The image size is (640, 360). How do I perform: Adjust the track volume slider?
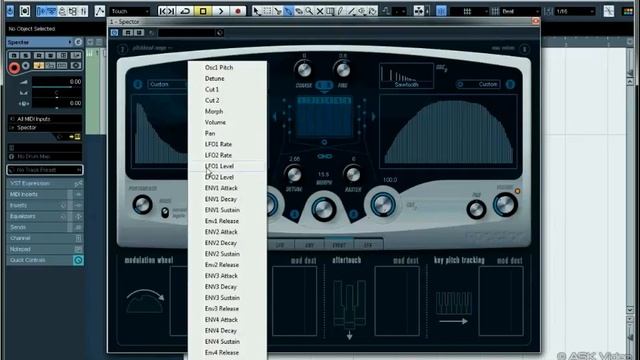(x=57, y=82)
